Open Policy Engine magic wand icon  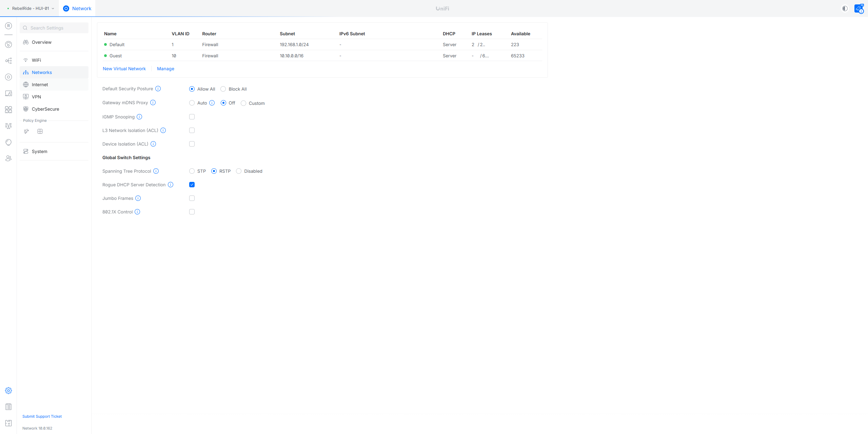click(26, 131)
